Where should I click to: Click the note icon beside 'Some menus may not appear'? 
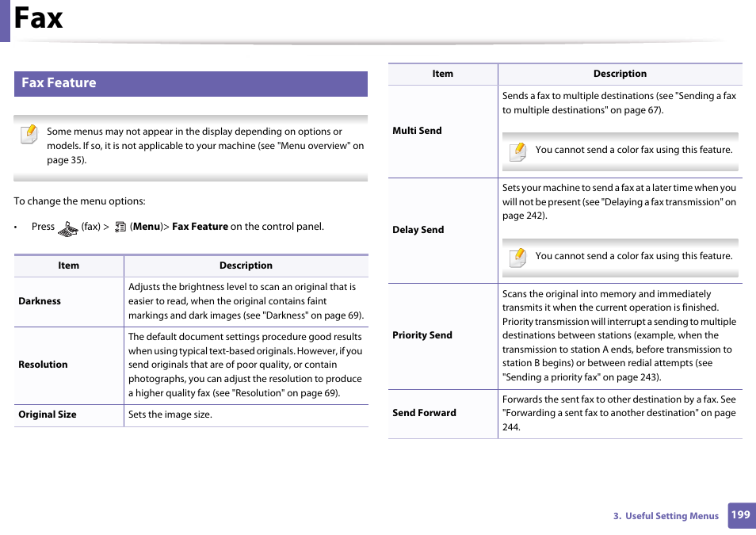29,134
